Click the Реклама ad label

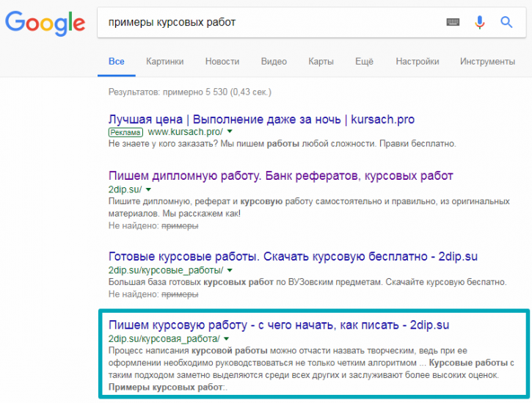(x=125, y=132)
